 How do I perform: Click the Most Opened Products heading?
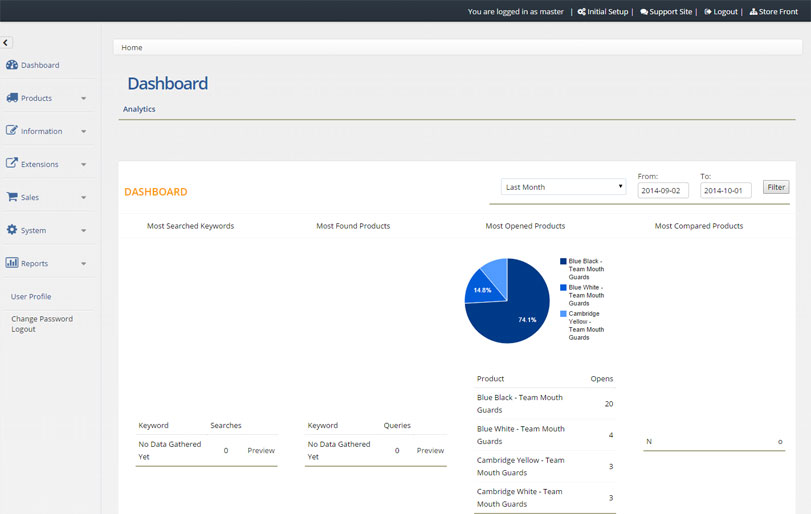coord(525,226)
